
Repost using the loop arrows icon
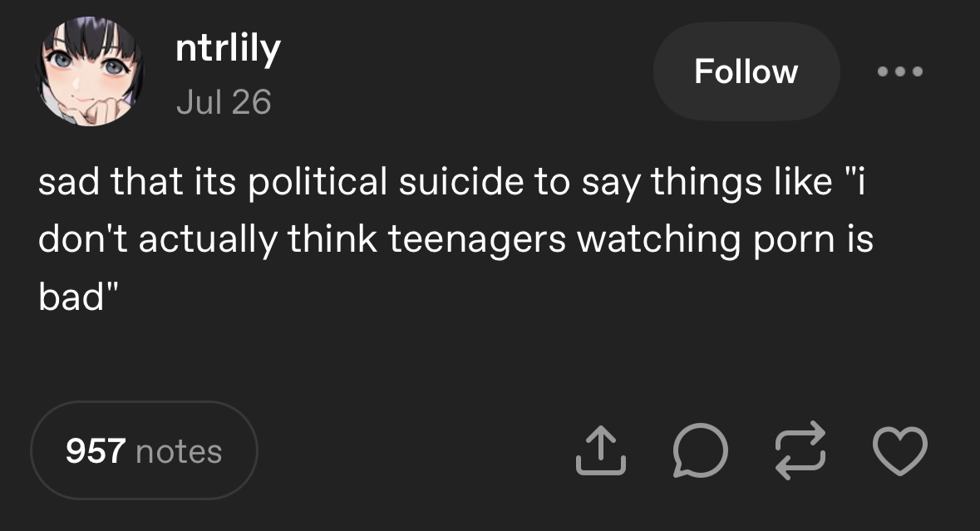pyautogui.click(x=800, y=450)
